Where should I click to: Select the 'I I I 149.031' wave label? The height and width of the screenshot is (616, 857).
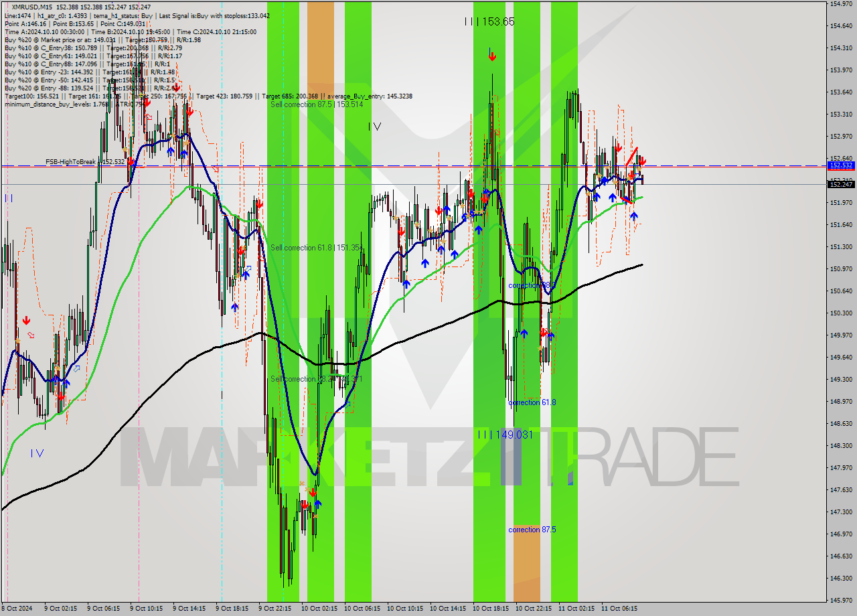(505, 435)
